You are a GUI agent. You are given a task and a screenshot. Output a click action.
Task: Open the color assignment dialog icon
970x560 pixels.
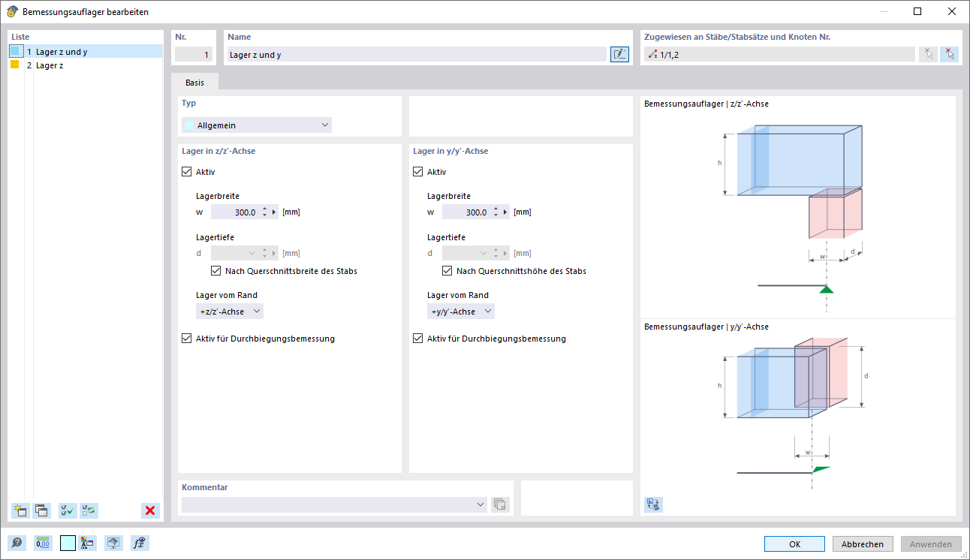[x=87, y=543]
